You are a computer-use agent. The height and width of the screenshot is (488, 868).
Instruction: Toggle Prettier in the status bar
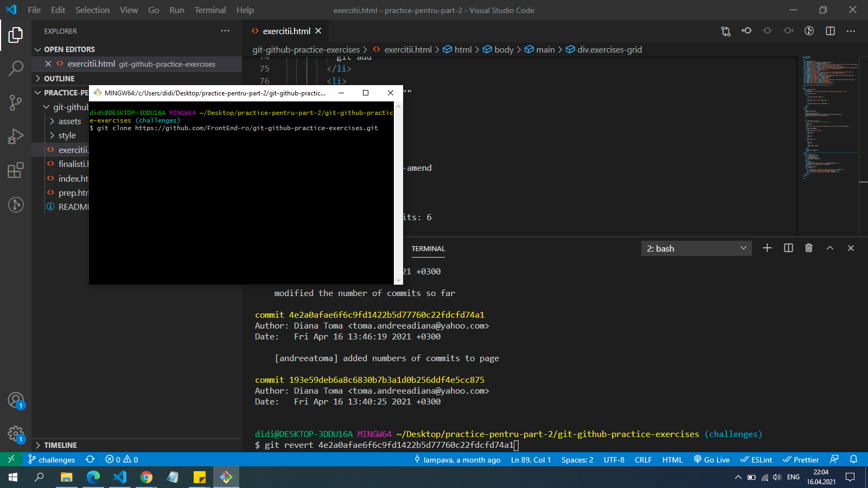click(x=801, y=460)
